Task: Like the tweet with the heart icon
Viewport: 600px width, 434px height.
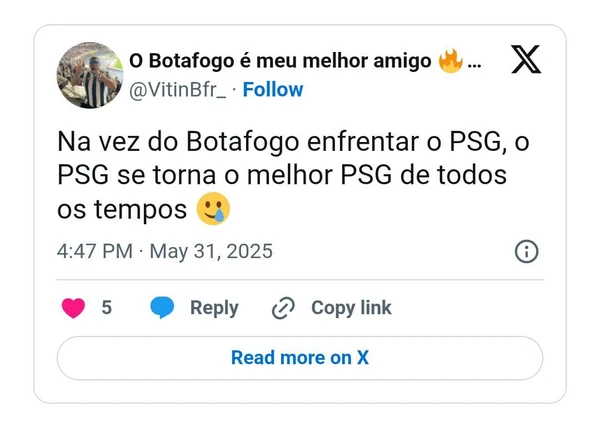Action: click(x=73, y=308)
